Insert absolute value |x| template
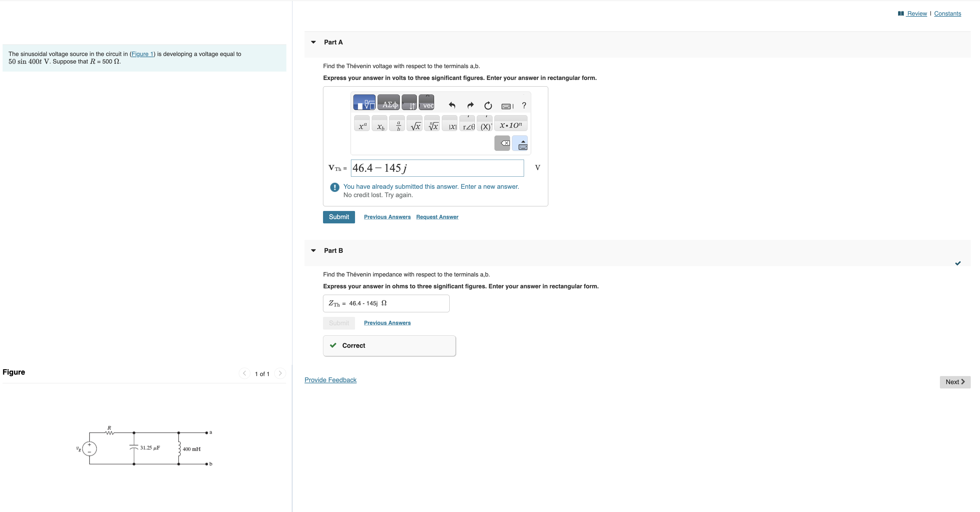The width and height of the screenshot is (980, 512). click(450, 123)
